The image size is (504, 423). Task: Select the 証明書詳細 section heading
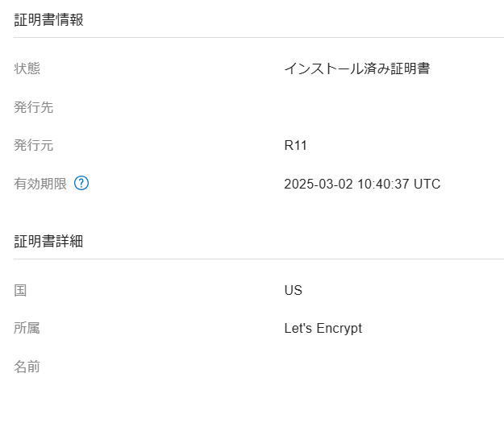pyautogui.click(x=48, y=241)
